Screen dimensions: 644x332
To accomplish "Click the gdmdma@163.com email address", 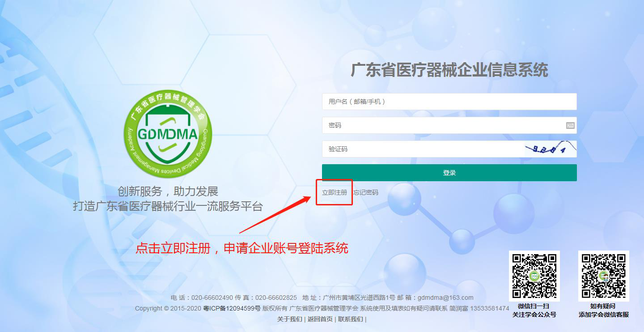I will tap(445, 298).
